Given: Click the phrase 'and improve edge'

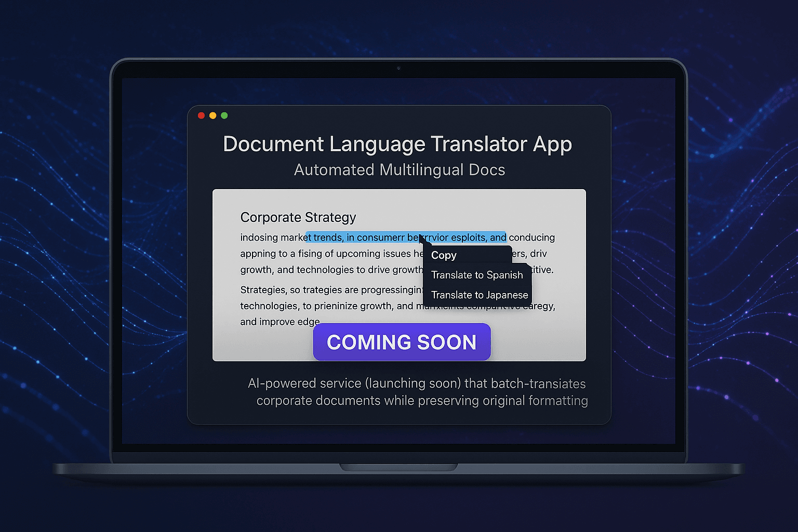Looking at the screenshot, I should [280, 321].
